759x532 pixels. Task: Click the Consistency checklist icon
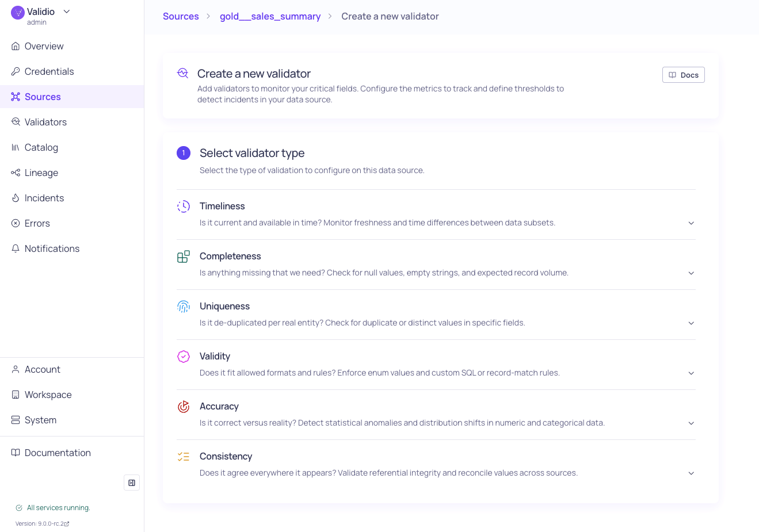[x=184, y=457]
